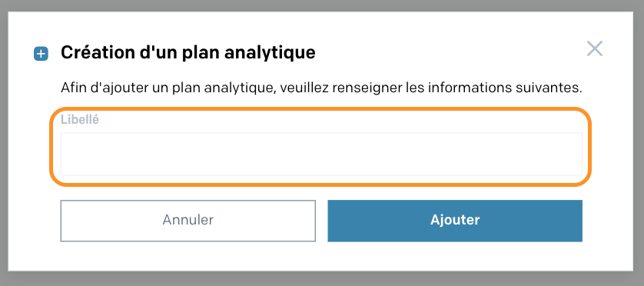Click the gray backdrop outside the dialog
644x286 pixels.
click(x=322, y=279)
